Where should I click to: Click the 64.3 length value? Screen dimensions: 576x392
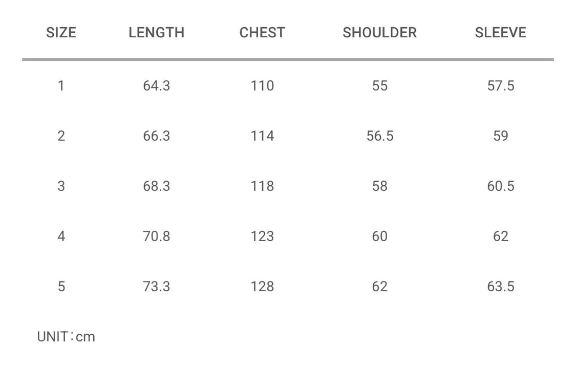click(x=156, y=85)
